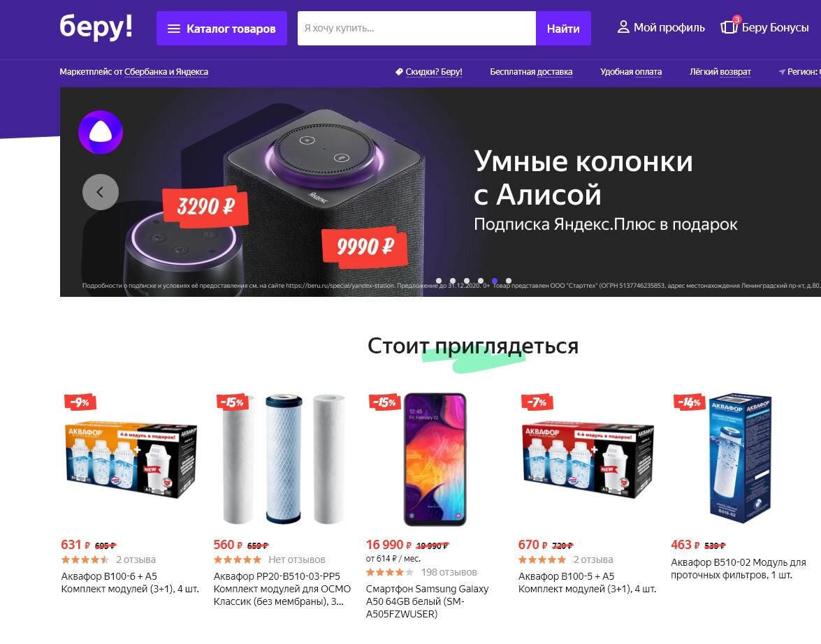Open Скидки? Беру! tag link

pyautogui.click(x=429, y=72)
